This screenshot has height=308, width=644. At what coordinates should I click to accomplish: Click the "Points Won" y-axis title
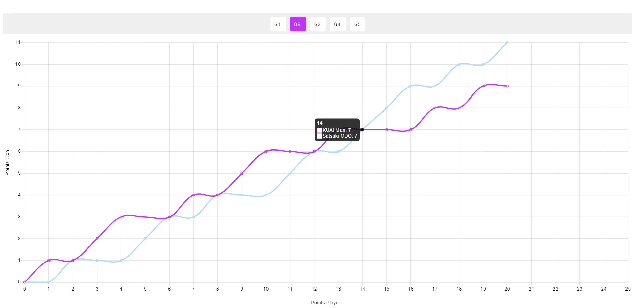(x=7, y=162)
